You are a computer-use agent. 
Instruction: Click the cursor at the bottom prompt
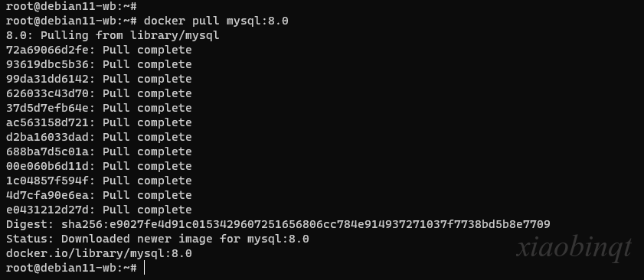(144, 268)
